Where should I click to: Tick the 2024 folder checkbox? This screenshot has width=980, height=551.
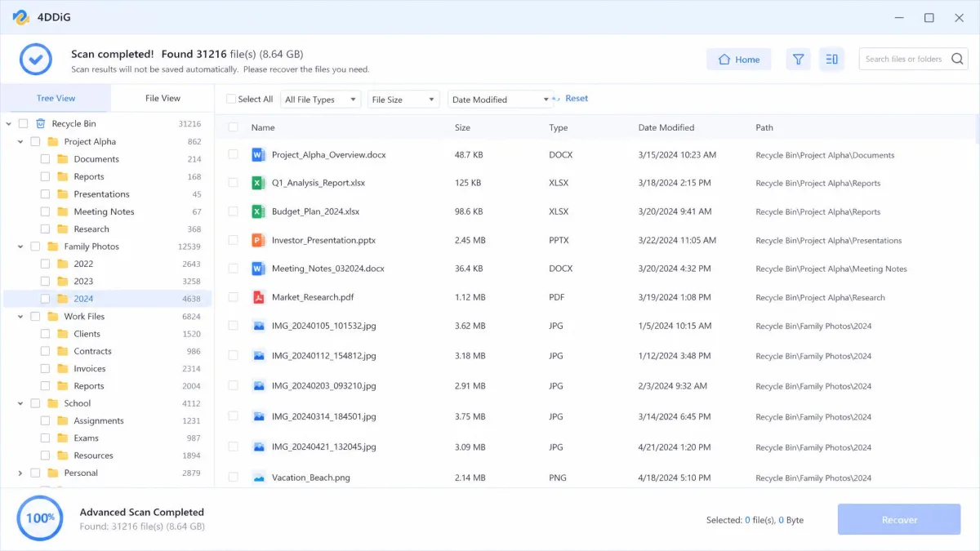coord(45,299)
